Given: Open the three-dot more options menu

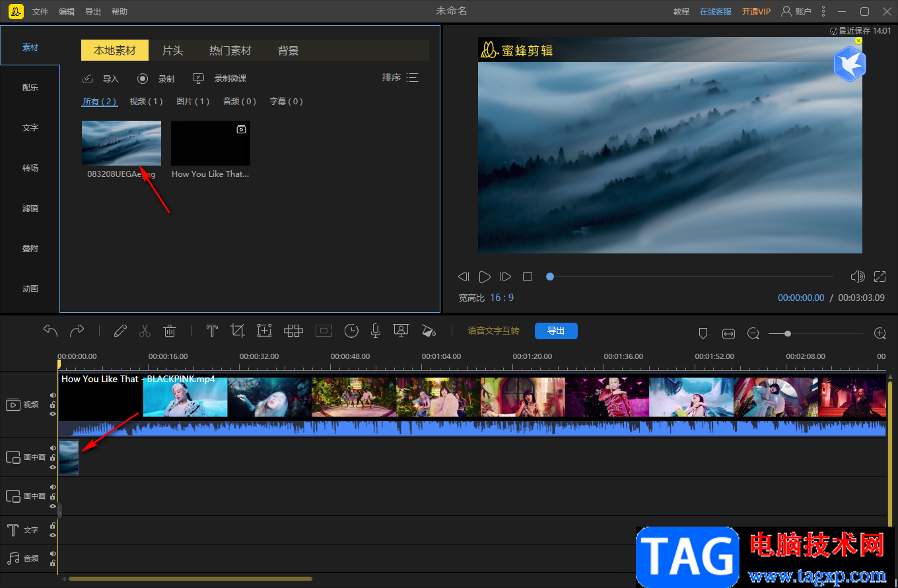Looking at the screenshot, I should (823, 11).
